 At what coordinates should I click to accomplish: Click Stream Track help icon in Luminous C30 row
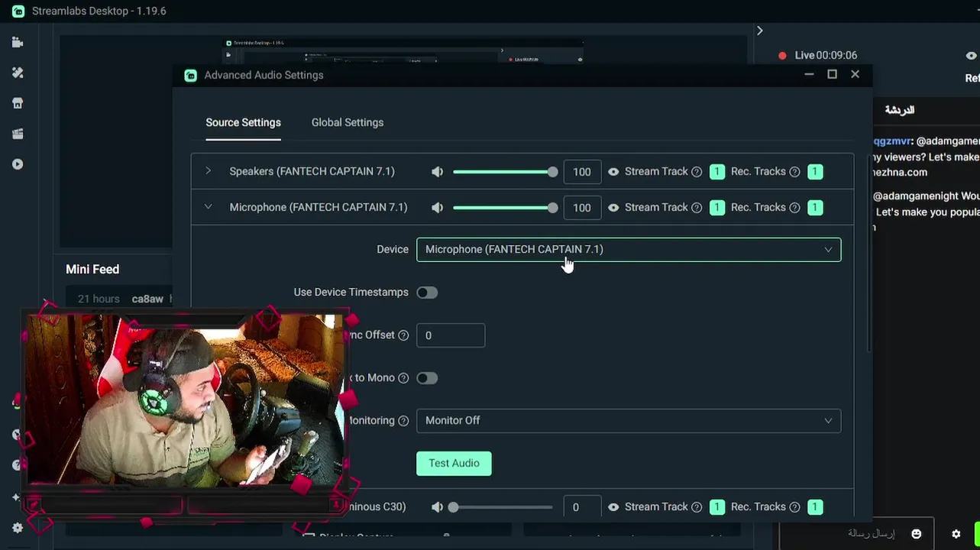tap(697, 507)
